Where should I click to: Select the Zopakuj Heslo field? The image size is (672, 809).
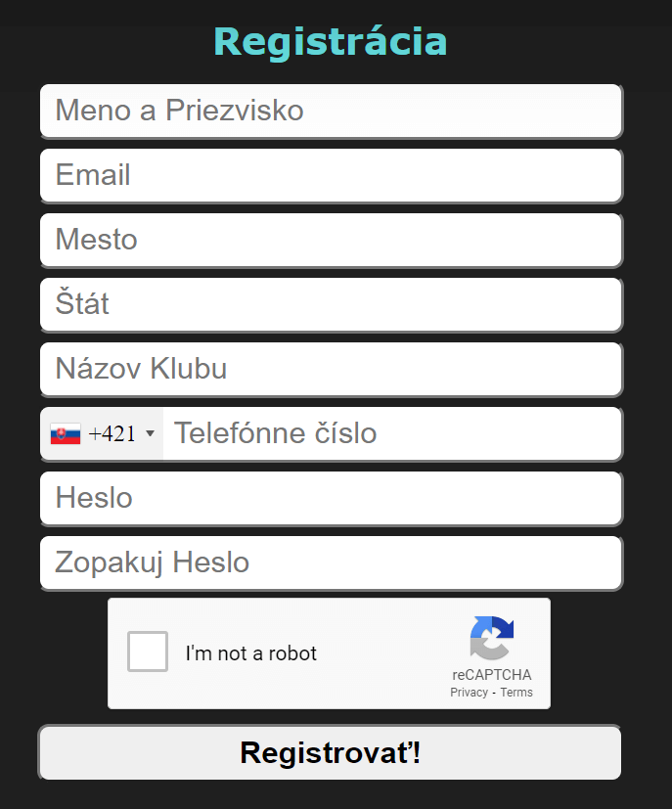tap(331, 562)
